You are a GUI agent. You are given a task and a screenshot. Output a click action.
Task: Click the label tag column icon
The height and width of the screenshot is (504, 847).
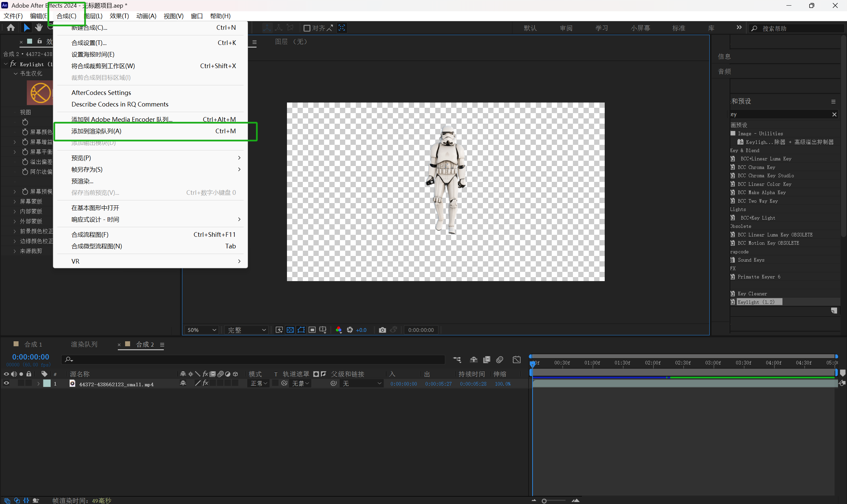[45, 374]
